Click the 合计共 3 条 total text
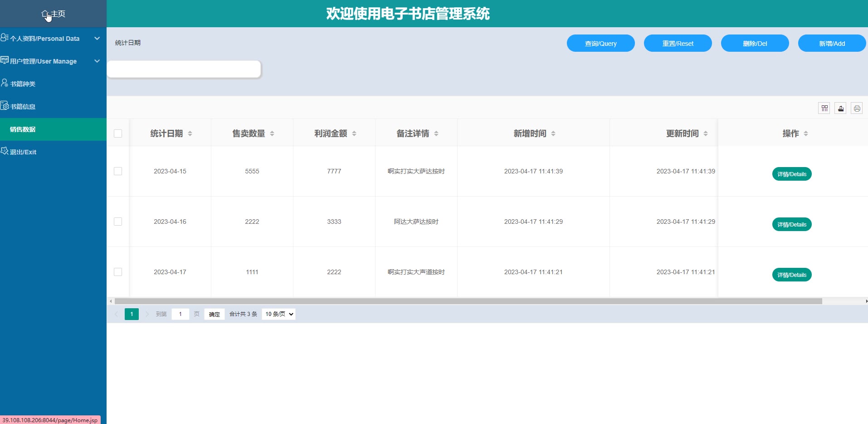The height and width of the screenshot is (424, 868). [243, 314]
